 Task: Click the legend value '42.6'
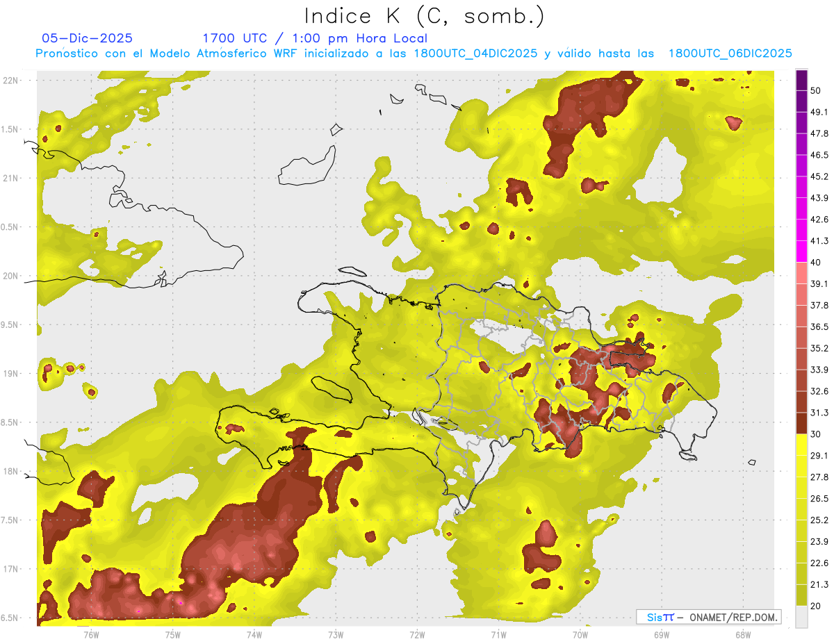pos(819,220)
